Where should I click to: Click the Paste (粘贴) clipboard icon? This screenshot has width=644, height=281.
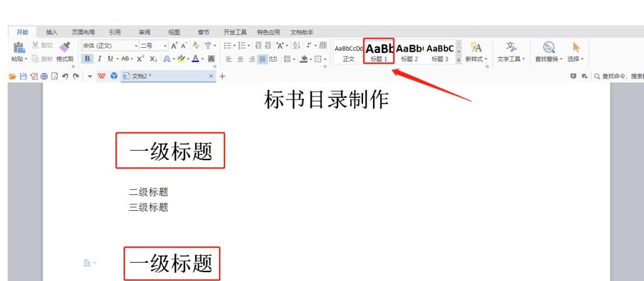coord(19,47)
